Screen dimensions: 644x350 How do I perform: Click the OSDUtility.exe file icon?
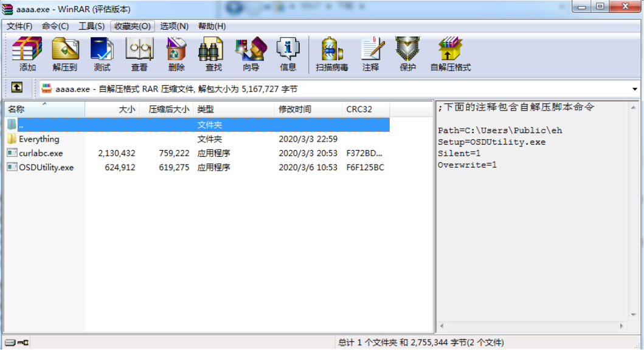(12, 167)
